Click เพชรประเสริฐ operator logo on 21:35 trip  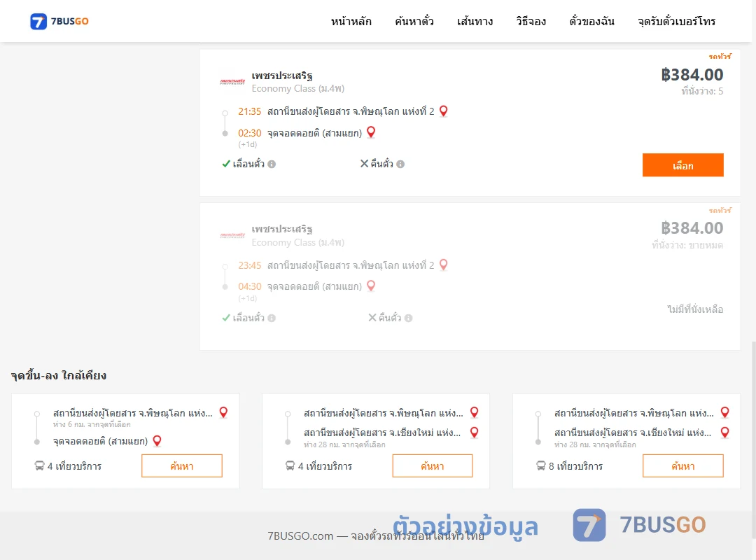[x=232, y=81]
